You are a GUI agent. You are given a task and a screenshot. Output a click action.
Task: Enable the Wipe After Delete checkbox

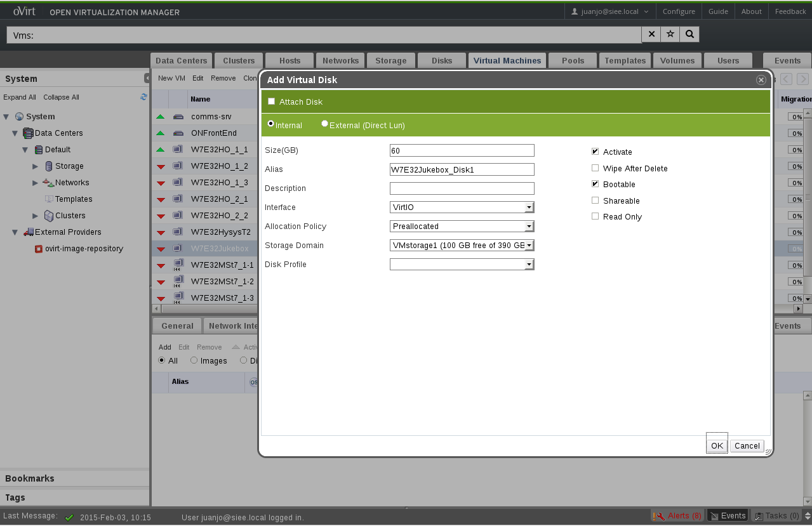click(595, 168)
